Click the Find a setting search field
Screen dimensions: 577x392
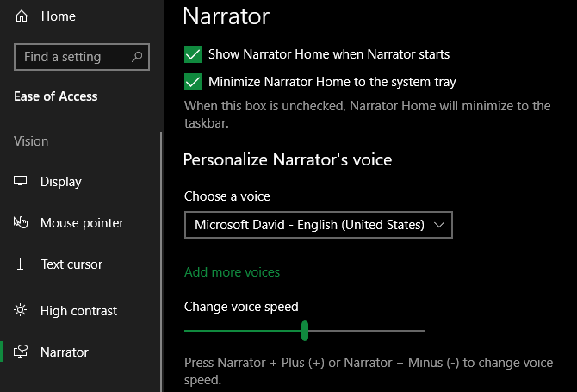tap(82, 57)
